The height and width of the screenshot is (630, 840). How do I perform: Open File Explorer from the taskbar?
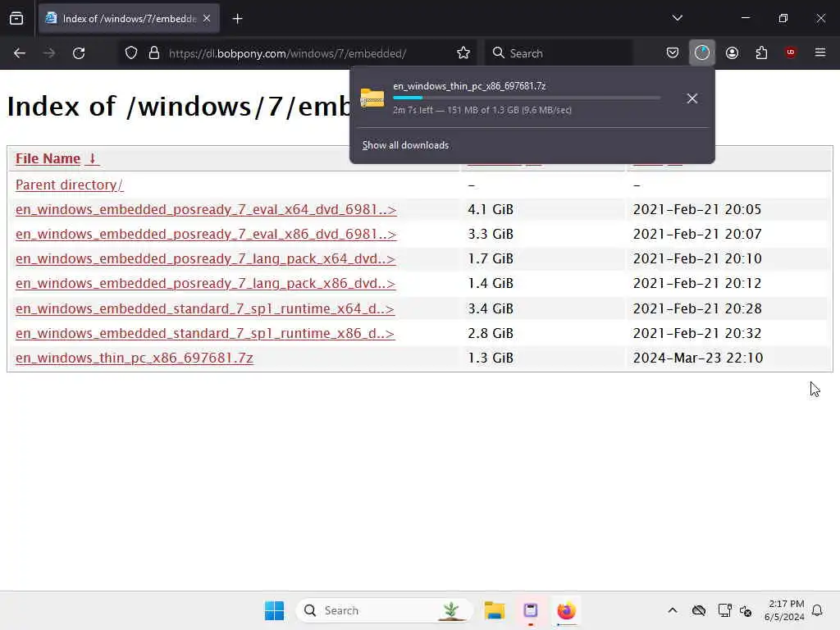pyautogui.click(x=495, y=610)
